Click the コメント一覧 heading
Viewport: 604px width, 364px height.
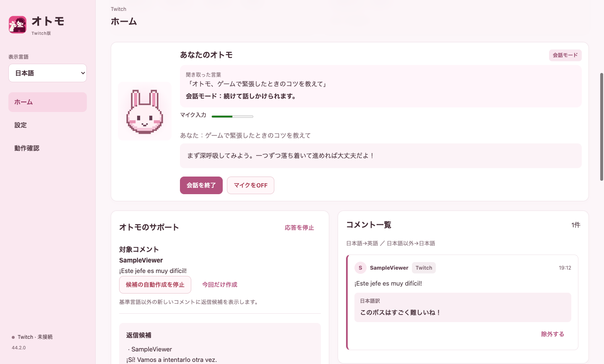click(369, 225)
